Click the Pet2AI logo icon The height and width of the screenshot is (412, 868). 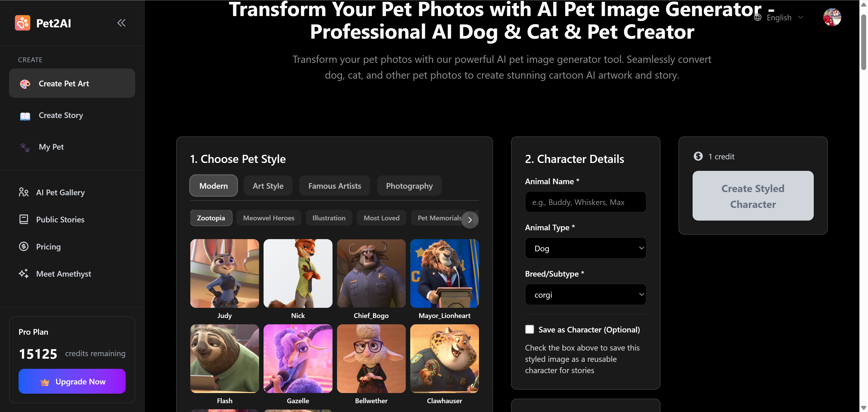pos(23,23)
